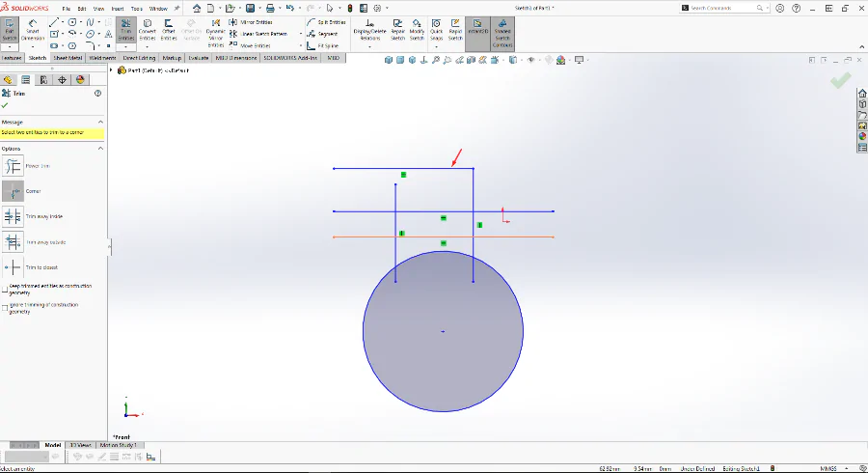Switch to Motion Study 1 tab

119,445
